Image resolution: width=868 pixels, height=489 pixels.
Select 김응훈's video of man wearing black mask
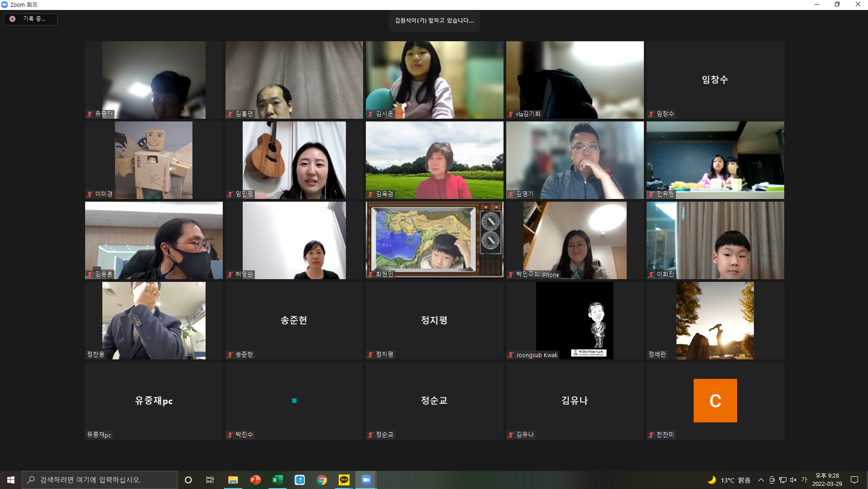[154, 240]
